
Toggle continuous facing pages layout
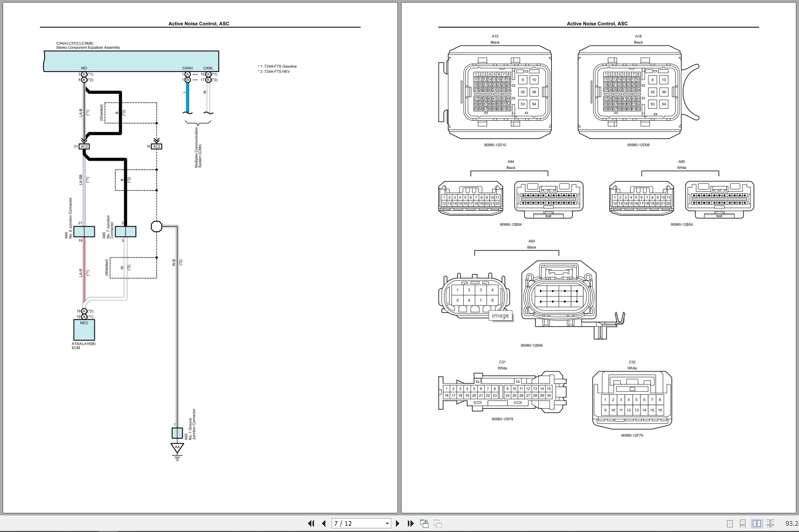771,523
